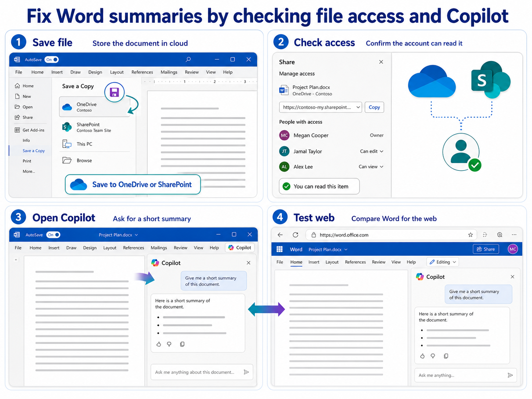The image size is (532, 399).
Task: Click Alex Lee's AL avatar
Action: [x=284, y=167]
